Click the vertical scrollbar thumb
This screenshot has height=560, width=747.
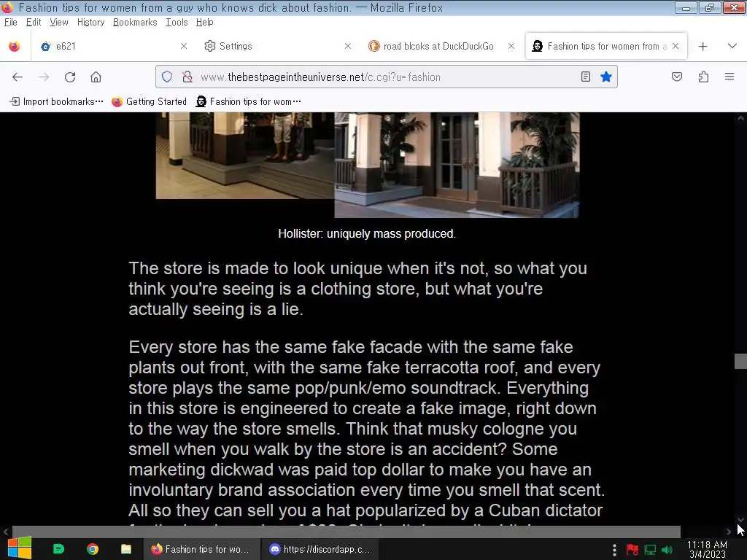click(740, 361)
